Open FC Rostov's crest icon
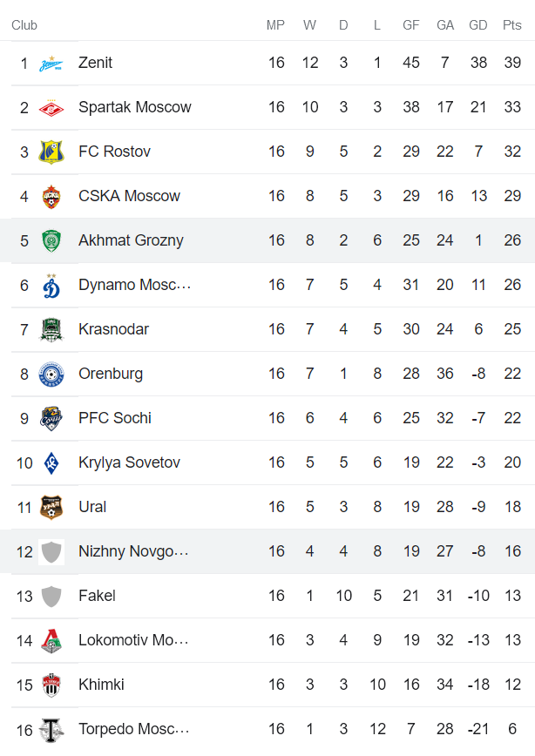 click(x=51, y=152)
